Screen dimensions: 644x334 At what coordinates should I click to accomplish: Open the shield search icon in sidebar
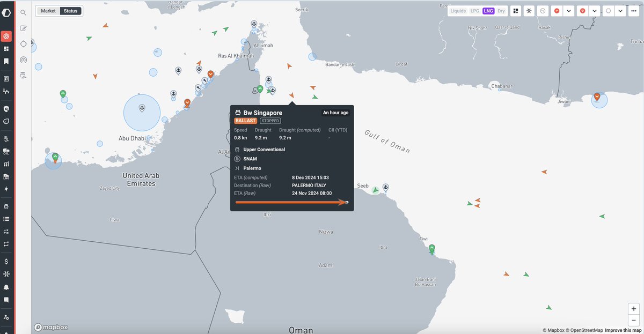click(6, 108)
